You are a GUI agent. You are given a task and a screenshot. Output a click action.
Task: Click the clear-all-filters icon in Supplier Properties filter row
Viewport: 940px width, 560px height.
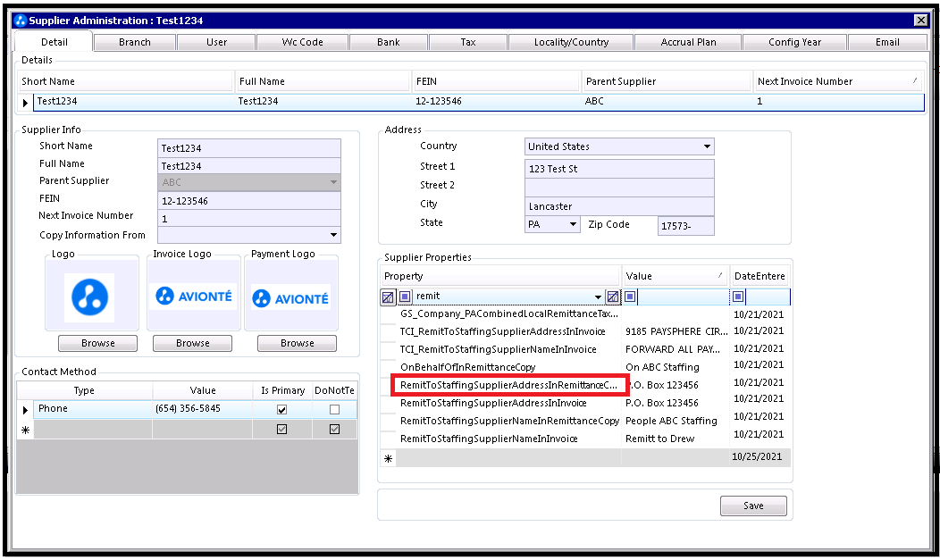(x=388, y=297)
